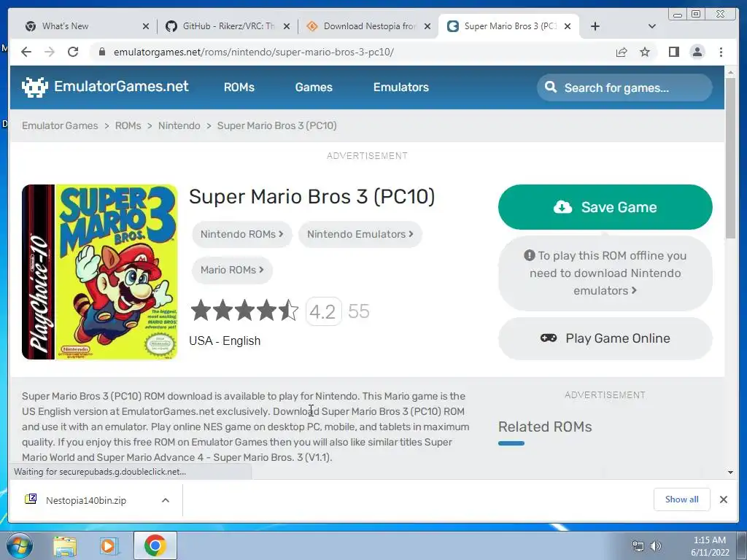Click the browser forward arrow
Viewport: 747px width, 560px height.
point(50,52)
